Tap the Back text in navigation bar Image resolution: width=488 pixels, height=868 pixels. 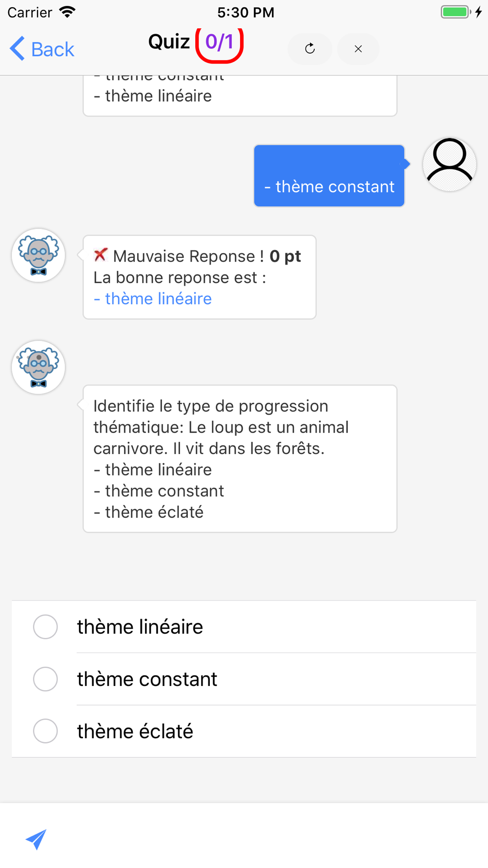[53, 49]
